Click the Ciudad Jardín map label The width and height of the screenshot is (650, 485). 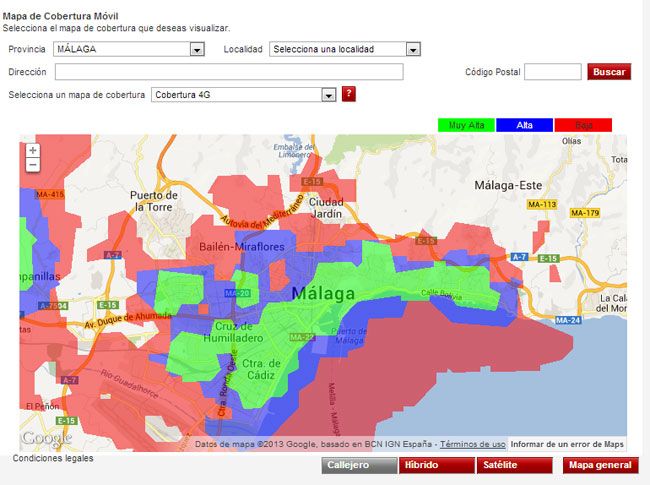(x=326, y=208)
